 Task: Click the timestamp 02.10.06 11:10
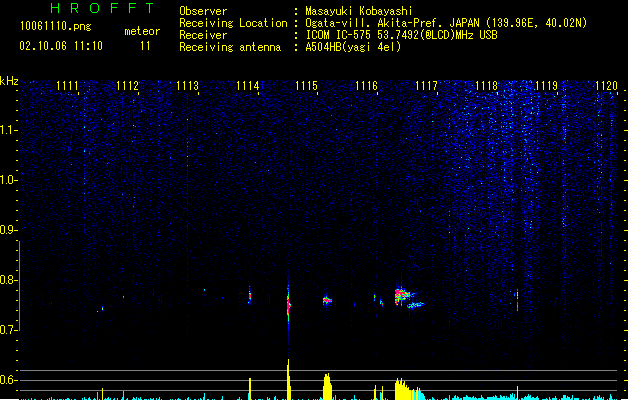point(61,46)
